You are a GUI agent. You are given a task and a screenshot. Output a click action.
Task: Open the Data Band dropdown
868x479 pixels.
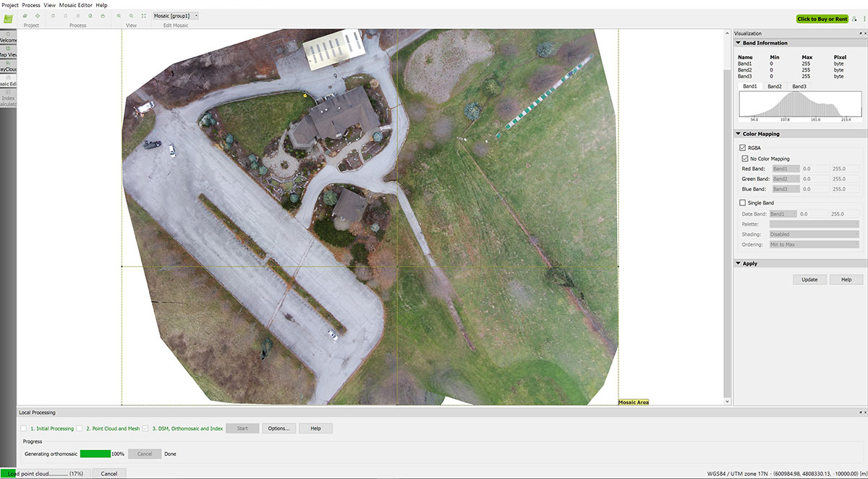783,214
